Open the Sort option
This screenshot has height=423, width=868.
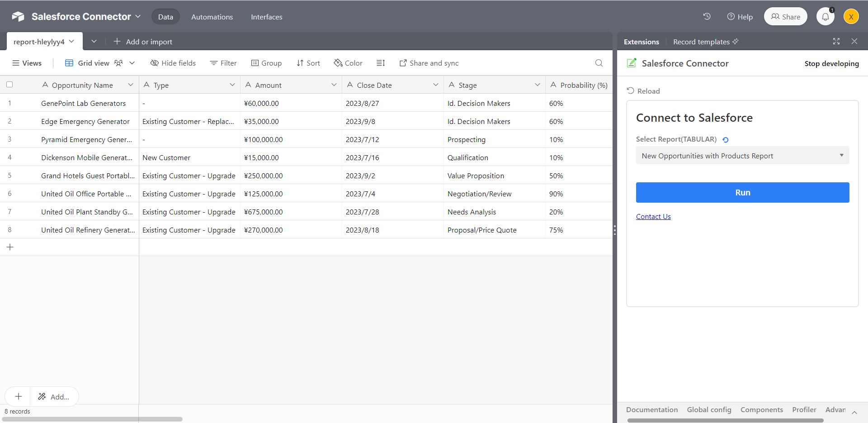(308, 63)
